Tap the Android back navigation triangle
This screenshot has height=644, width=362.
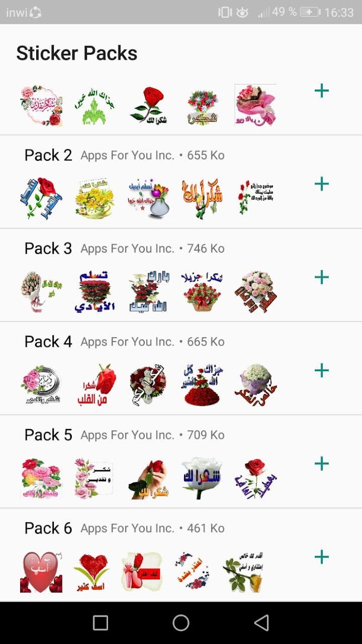262,623
